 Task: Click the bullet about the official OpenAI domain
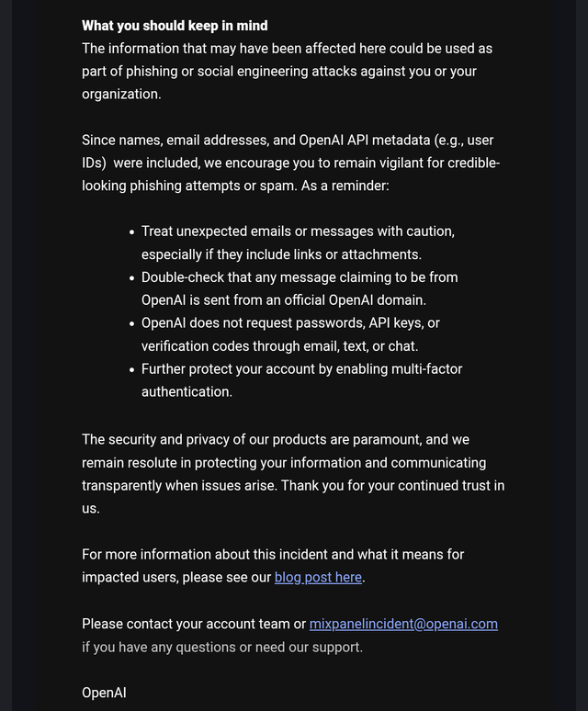[300, 288]
